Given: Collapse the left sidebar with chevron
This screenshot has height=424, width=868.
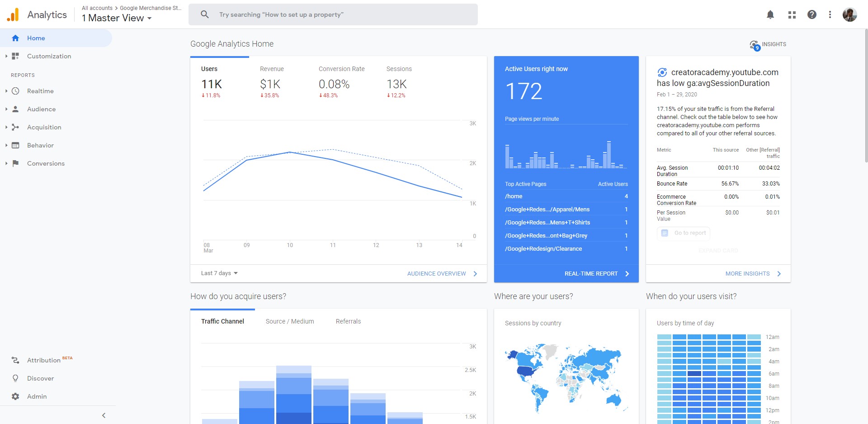Looking at the screenshot, I should tap(104, 415).
